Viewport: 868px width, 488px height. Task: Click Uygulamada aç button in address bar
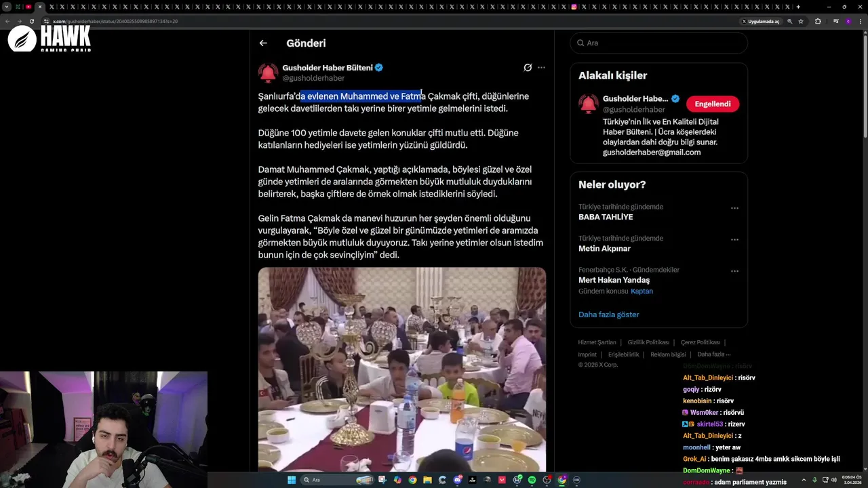click(x=760, y=21)
